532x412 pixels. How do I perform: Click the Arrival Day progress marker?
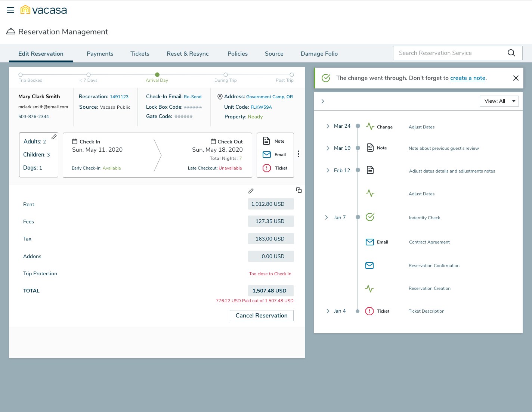[157, 75]
